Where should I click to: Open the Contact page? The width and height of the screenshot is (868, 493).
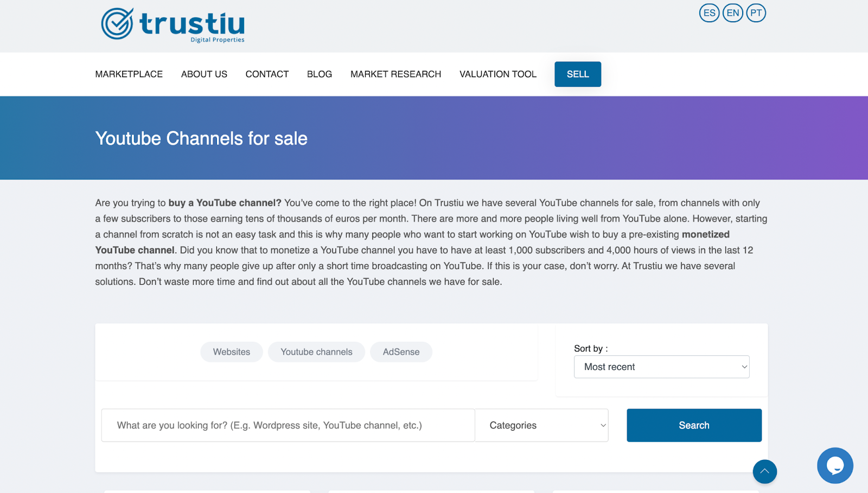[267, 74]
